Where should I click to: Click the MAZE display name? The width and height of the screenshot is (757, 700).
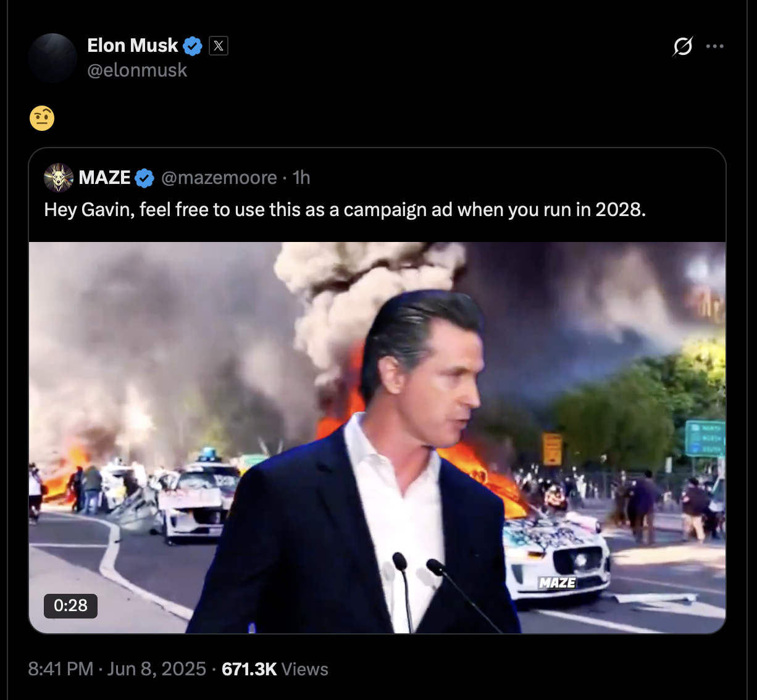pos(104,178)
